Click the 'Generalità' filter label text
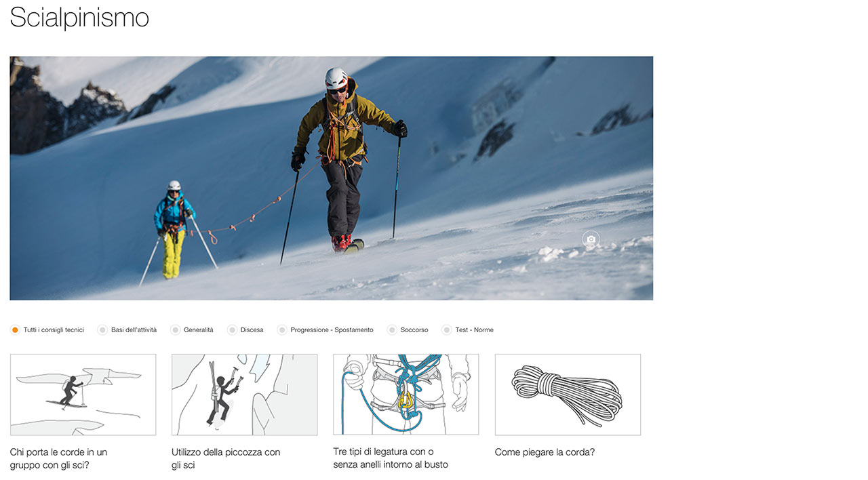 point(199,330)
